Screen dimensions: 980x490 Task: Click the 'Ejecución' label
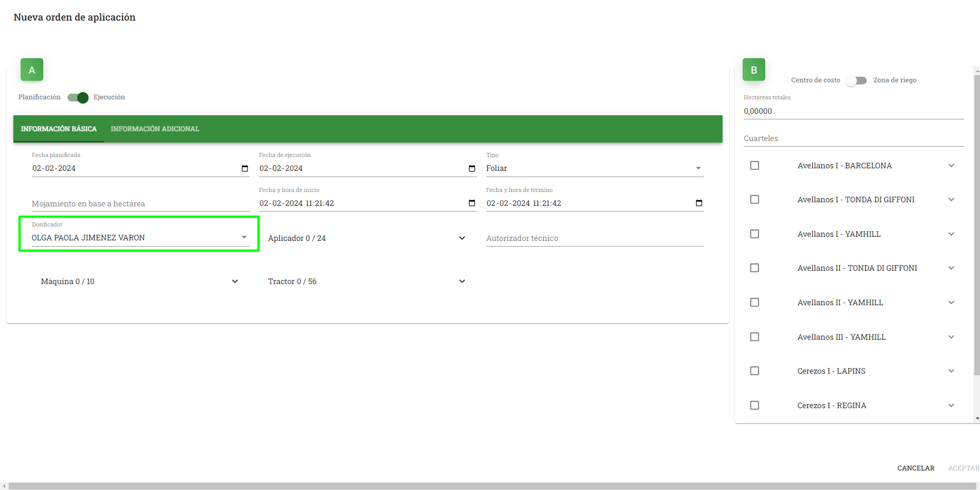click(x=109, y=97)
